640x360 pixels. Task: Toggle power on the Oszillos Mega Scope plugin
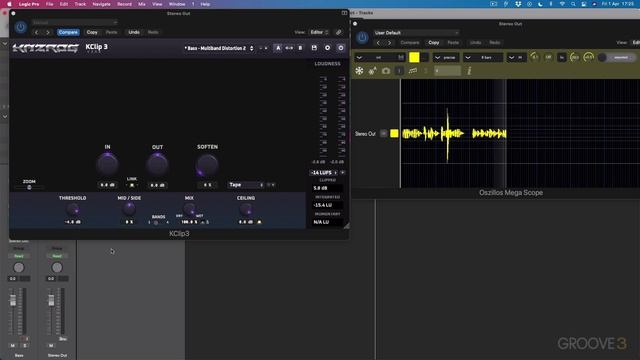[362, 38]
